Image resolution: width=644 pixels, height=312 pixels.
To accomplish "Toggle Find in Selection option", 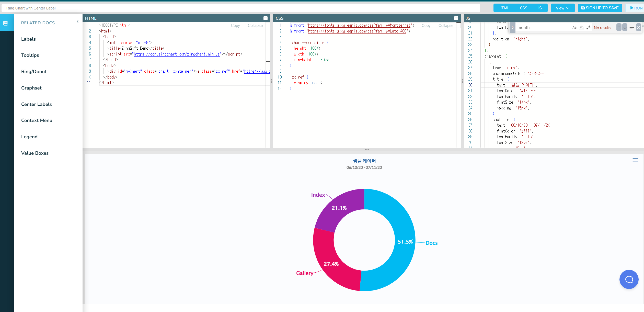I will (x=631, y=27).
